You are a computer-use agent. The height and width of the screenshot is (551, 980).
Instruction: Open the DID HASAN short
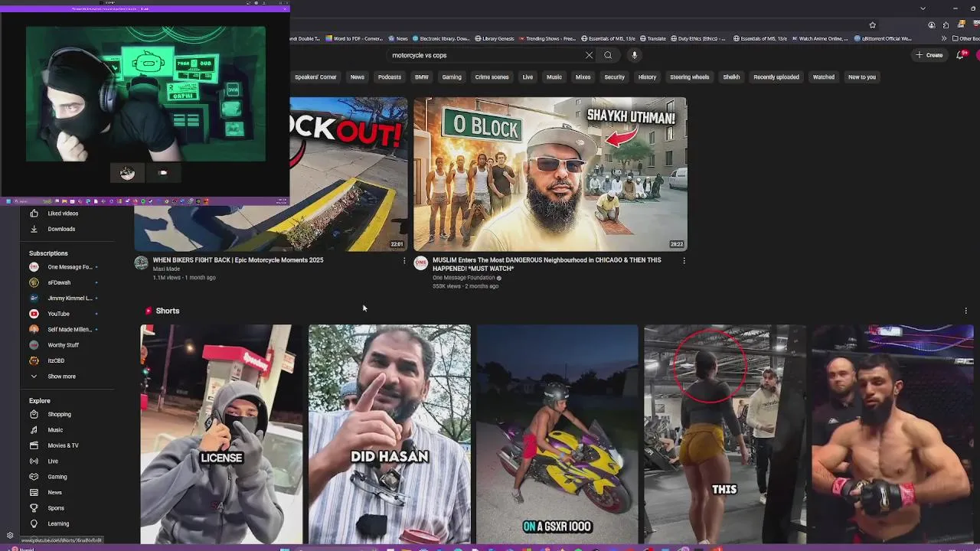click(x=390, y=434)
